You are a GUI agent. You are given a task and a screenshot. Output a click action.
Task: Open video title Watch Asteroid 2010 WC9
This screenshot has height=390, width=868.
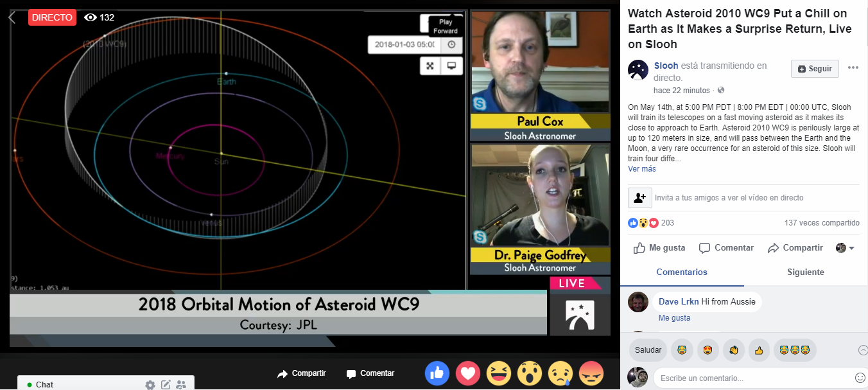pos(740,29)
